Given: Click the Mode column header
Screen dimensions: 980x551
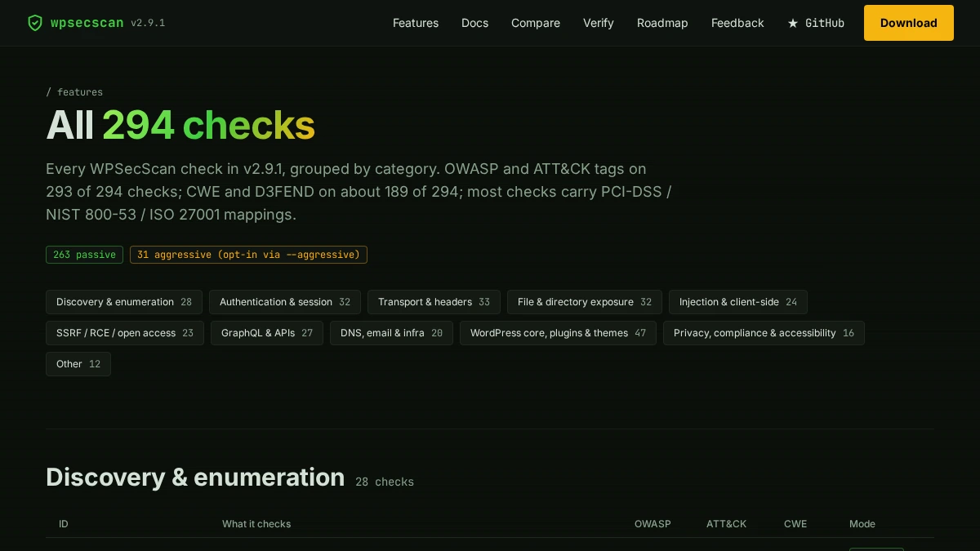Looking at the screenshot, I should click(862, 524).
